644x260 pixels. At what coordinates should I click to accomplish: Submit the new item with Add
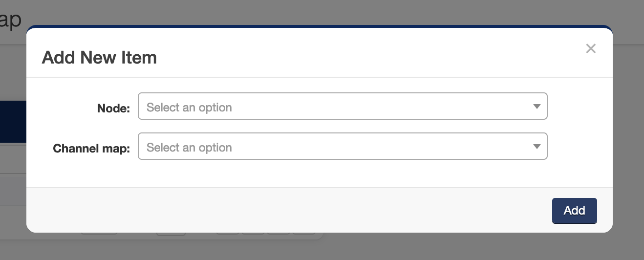[574, 211]
